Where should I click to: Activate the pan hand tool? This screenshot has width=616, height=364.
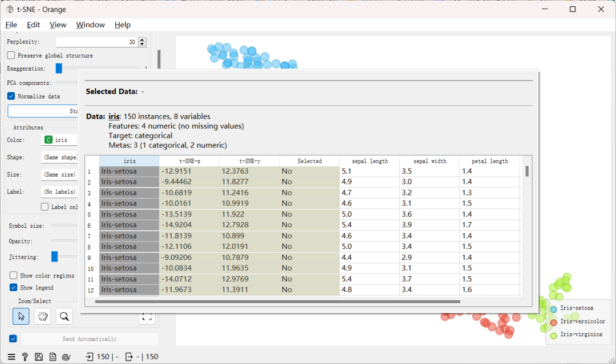click(42, 316)
